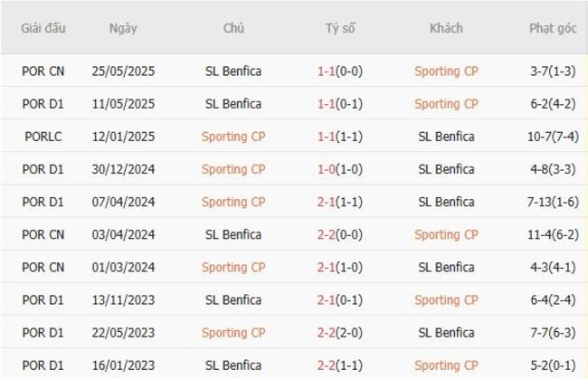Viewport: 588px width, 379px height.
Task: Select the 'Khách' away team header
Action: [x=446, y=28]
